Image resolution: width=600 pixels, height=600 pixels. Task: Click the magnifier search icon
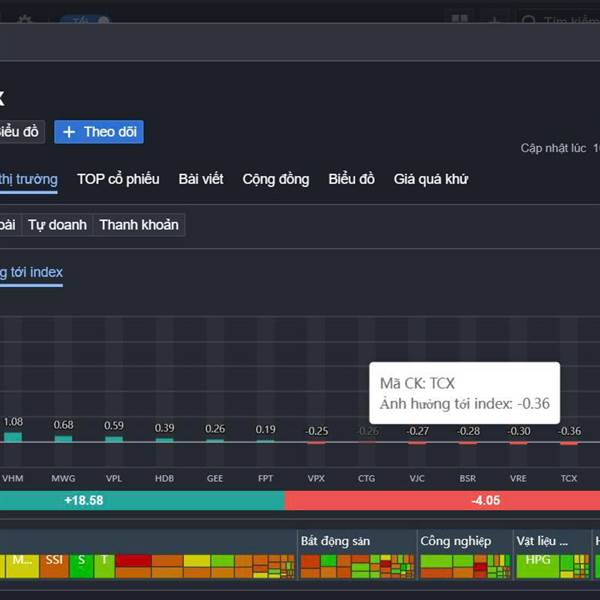coord(529,21)
